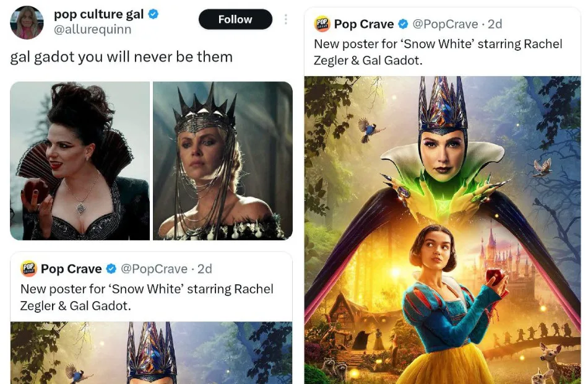The width and height of the screenshot is (588, 384).
Task: Click the Pop Crave name in the quoted tweet below the photos
Action: [71, 269]
